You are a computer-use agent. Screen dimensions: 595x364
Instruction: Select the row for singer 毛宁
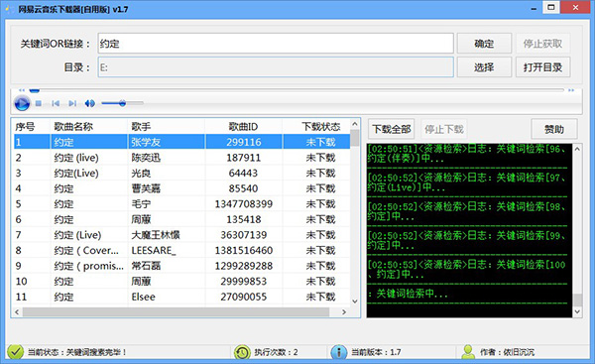tap(181, 204)
